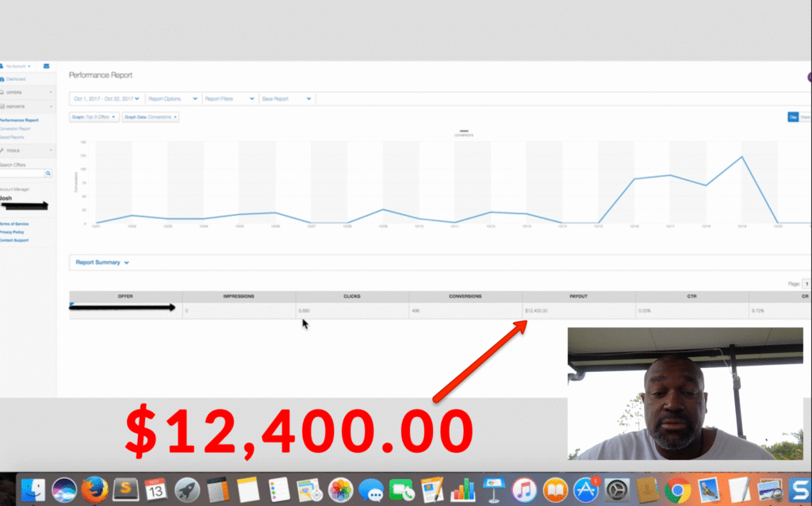
Task: Open the mail envelope icon in sidebar header
Action: point(46,67)
